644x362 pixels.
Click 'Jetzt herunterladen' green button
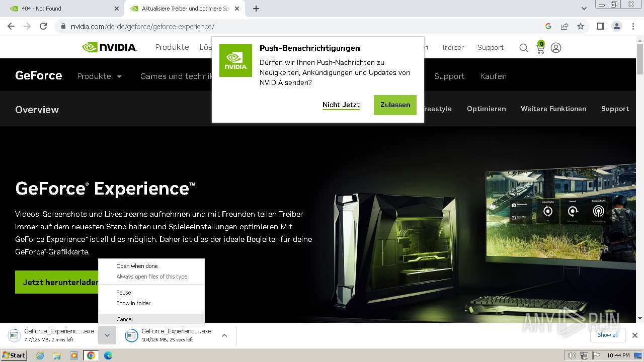click(57, 282)
